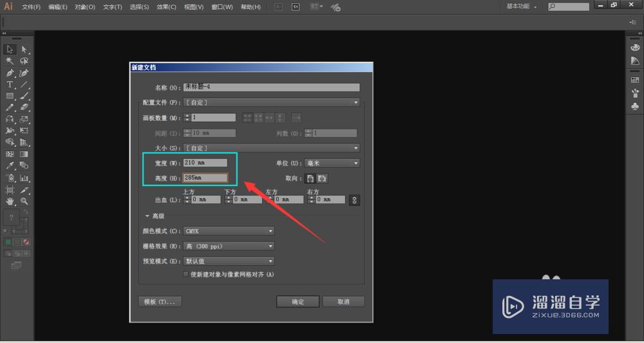
Task: Open the 对象(O) menu
Action: [x=85, y=7]
